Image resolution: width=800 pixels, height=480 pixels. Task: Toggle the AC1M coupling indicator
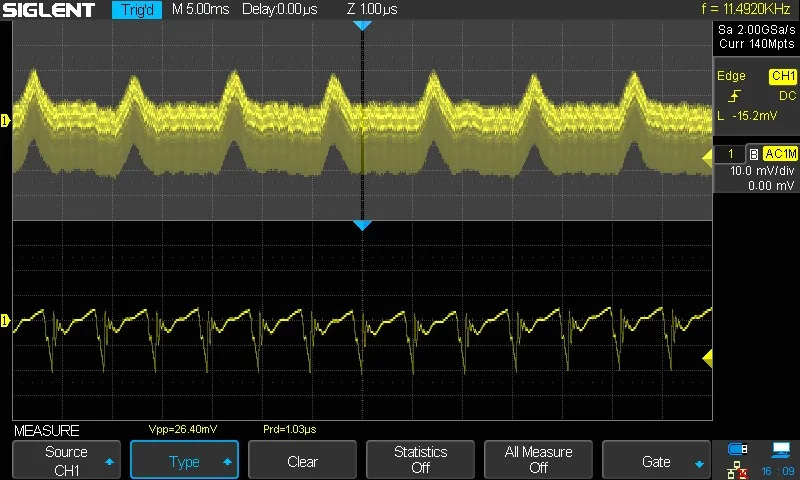779,154
